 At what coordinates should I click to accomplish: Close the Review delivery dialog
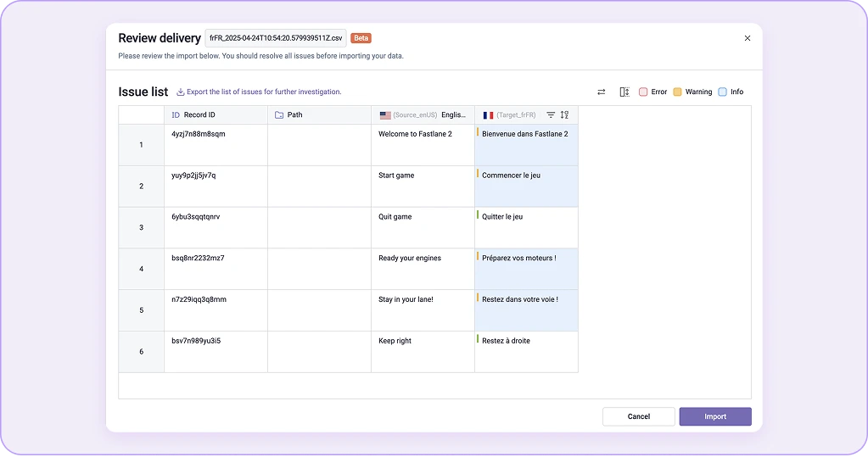[x=748, y=38]
